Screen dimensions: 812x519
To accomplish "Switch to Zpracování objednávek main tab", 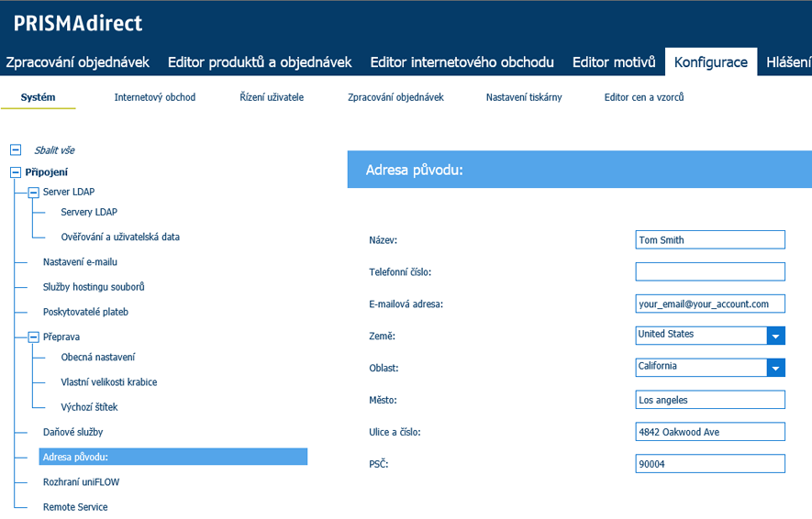I will (x=77, y=62).
